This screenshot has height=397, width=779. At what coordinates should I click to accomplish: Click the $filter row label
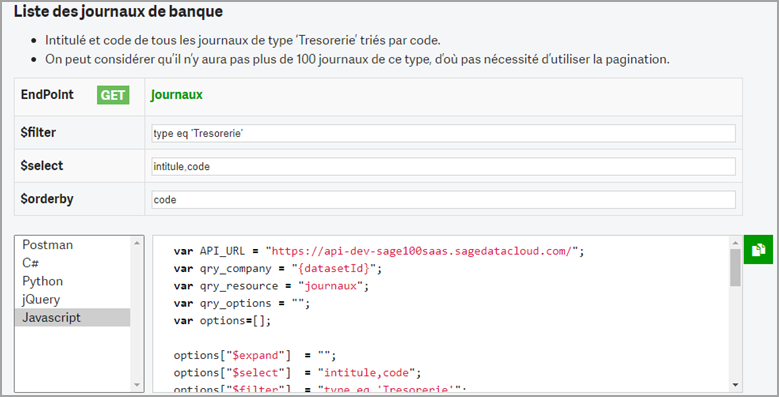tap(38, 133)
